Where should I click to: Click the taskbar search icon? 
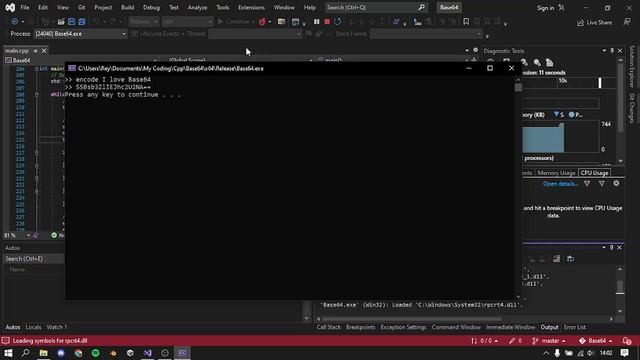25,353
